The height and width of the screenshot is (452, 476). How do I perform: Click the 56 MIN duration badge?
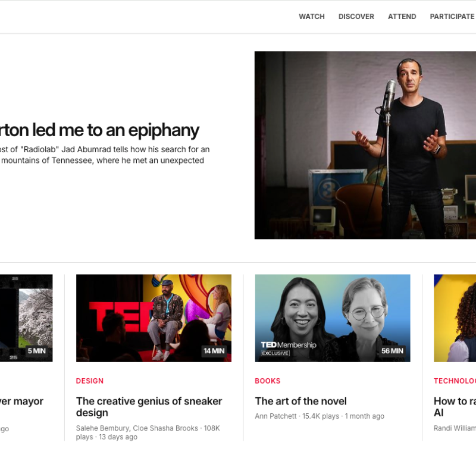coord(392,351)
